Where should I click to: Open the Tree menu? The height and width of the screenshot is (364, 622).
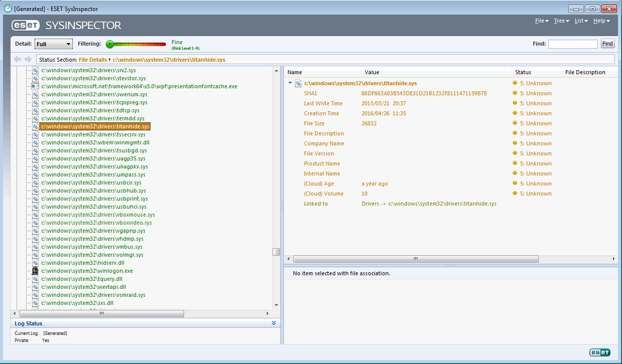coord(561,21)
